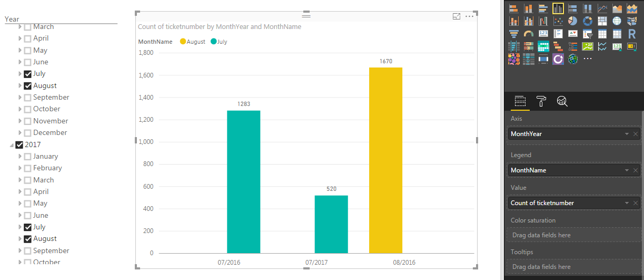This screenshot has height=280, width=644.
Task: Open Focus mode on the chart
Action: (457, 16)
